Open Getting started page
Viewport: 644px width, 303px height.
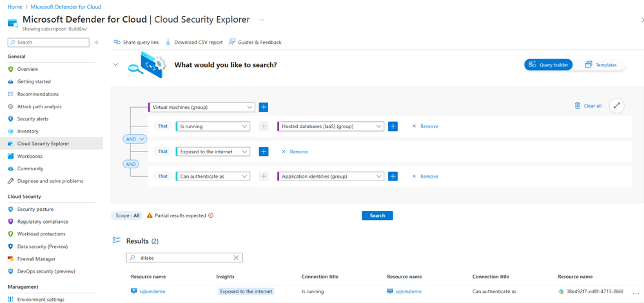pyautogui.click(x=34, y=82)
